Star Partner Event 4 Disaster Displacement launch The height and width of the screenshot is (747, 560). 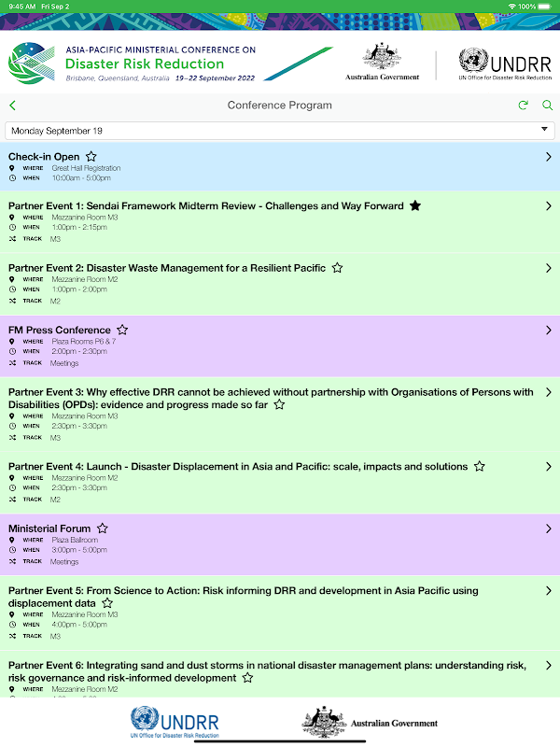point(479,466)
